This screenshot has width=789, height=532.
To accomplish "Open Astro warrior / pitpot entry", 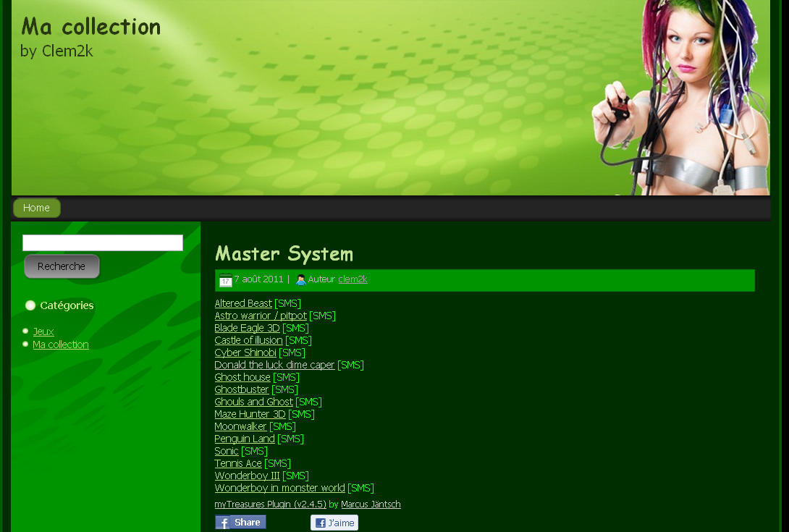I will [x=260, y=316].
